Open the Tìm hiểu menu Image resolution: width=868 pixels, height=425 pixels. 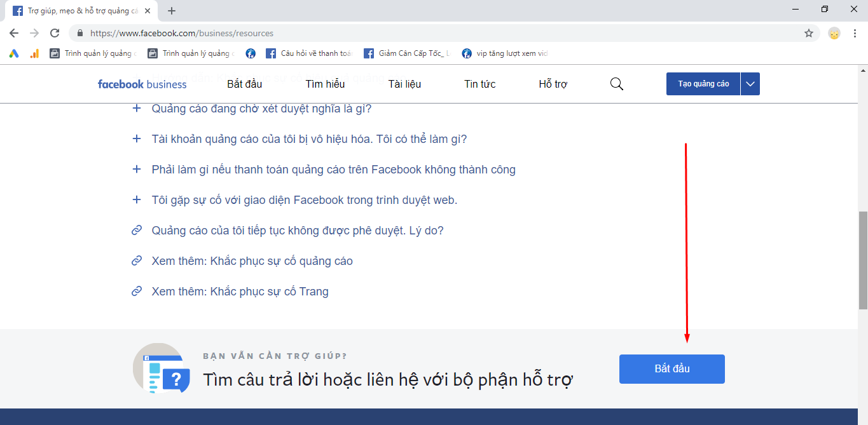point(325,84)
